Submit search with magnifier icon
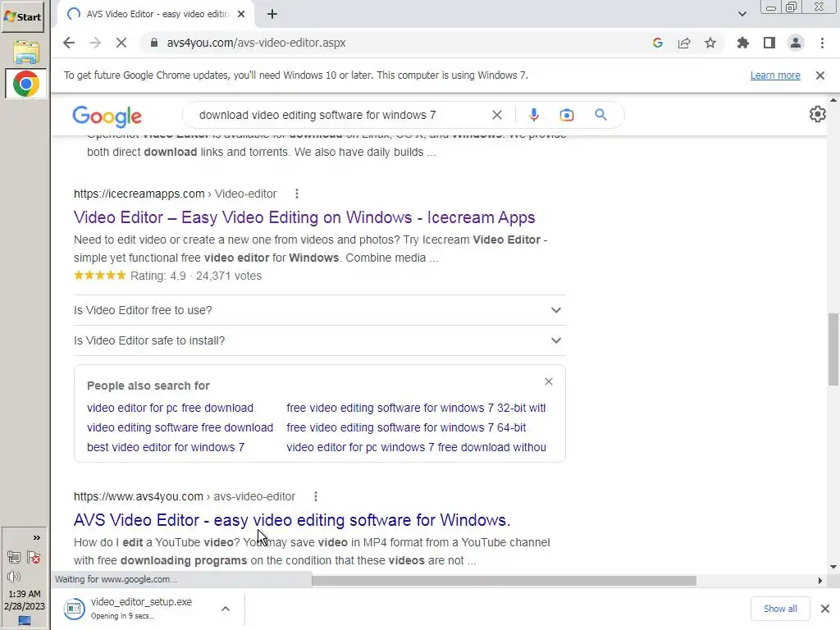Screen dimensions: 840x630 [x=601, y=115]
